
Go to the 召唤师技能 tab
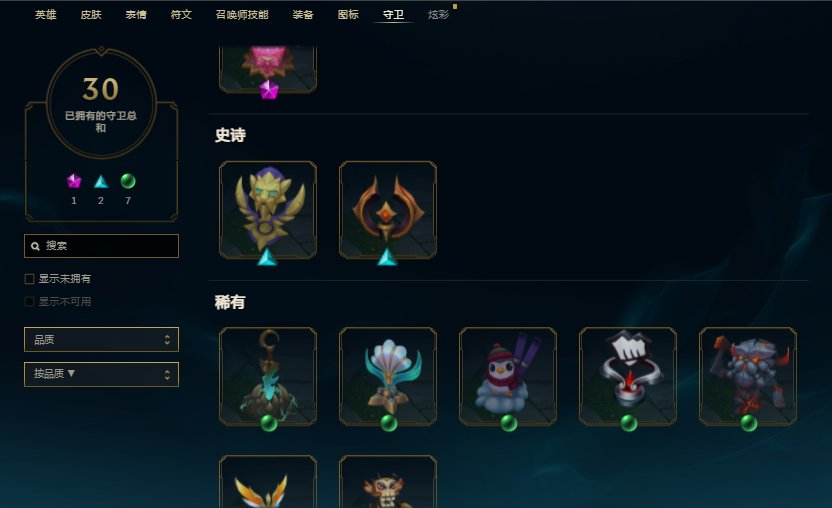pyautogui.click(x=242, y=15)
